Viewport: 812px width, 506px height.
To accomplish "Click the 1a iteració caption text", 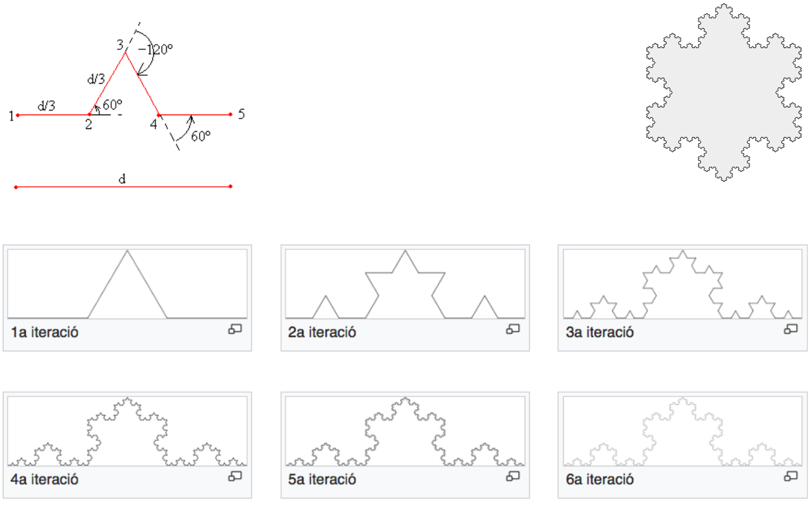I will [x=45, y=332].
